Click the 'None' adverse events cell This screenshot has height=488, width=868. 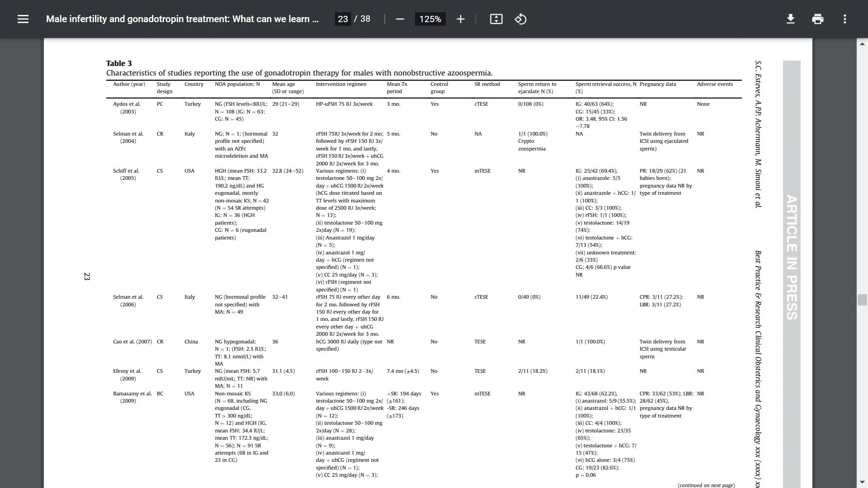point(703,104)
